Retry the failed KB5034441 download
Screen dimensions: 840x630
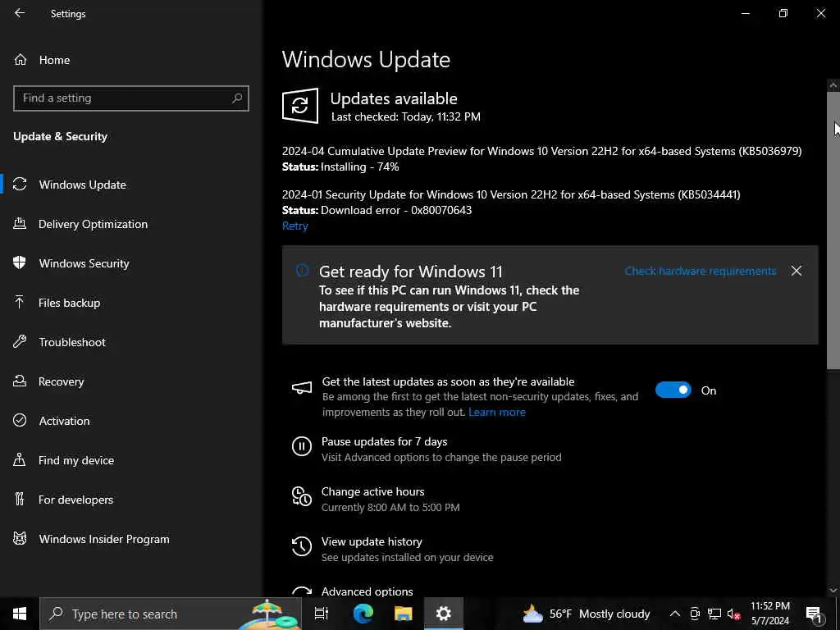[294, 226]
